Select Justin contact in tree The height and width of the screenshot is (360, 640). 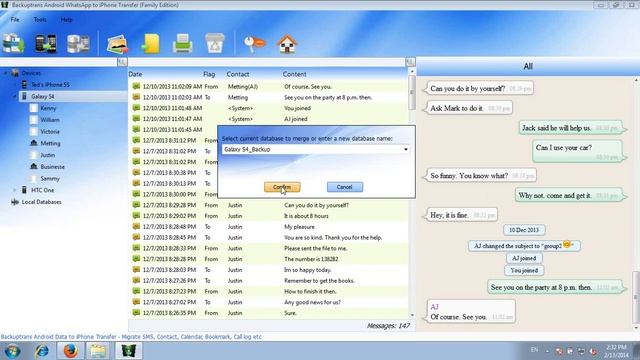coord(47,155)
